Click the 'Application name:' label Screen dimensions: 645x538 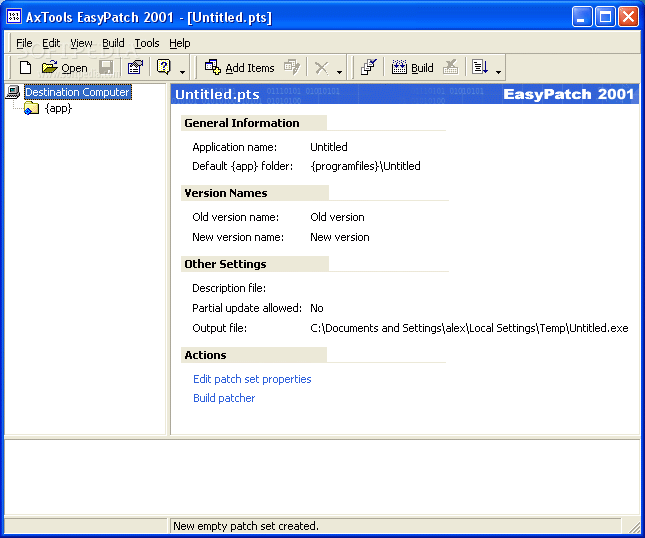coord(234,147)
